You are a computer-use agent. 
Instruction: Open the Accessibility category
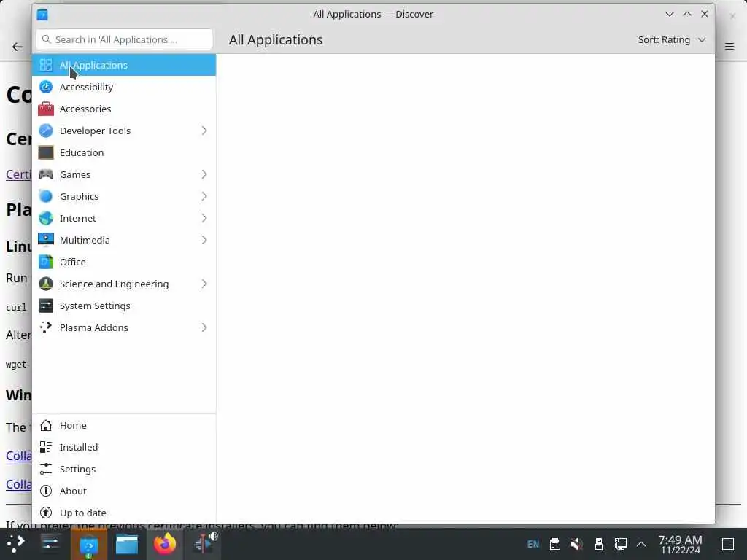coord(124,87)
